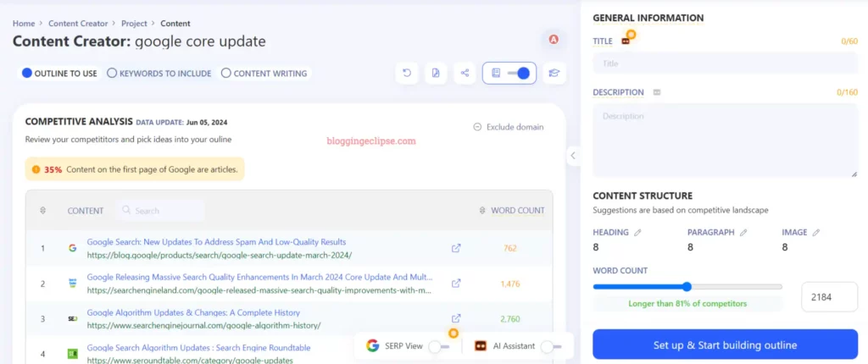Click the description character counter 0/160
Image resolution: width=868 pixels, height=364 pixels.
[847, 92]
